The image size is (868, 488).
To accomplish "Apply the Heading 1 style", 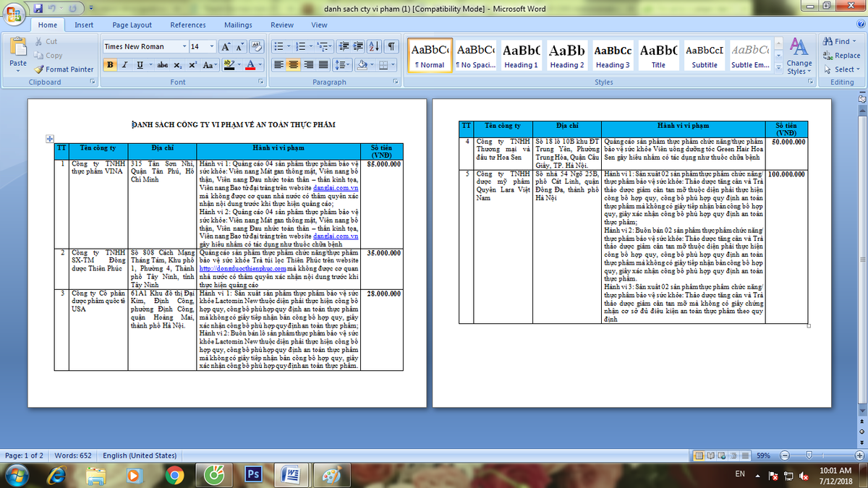I will (521, 56).
